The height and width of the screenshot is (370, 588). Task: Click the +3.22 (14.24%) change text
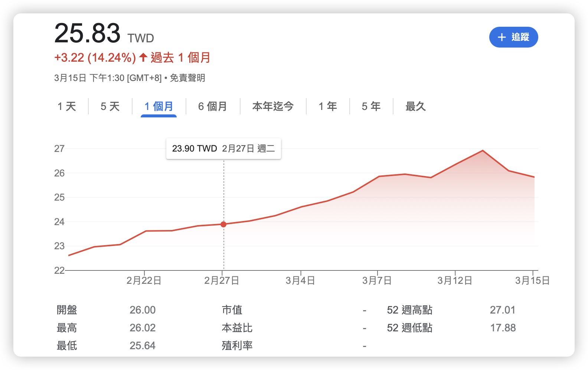tap(95, 58)
